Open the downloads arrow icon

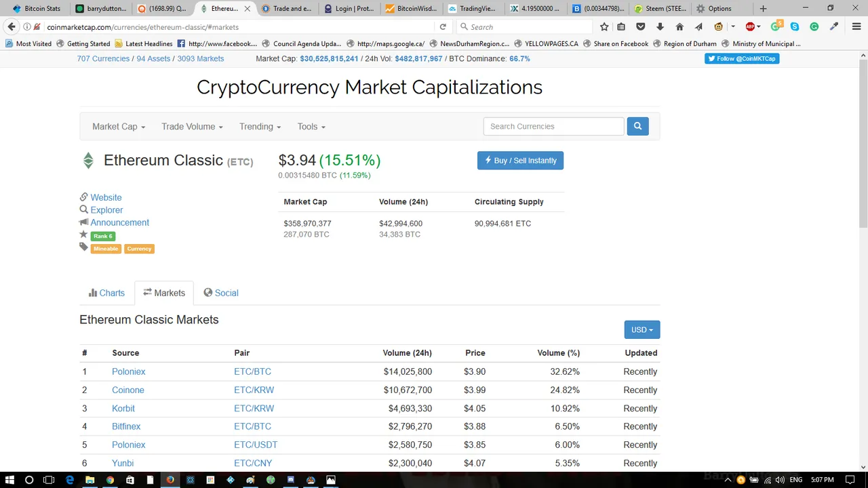click(660, 27)
